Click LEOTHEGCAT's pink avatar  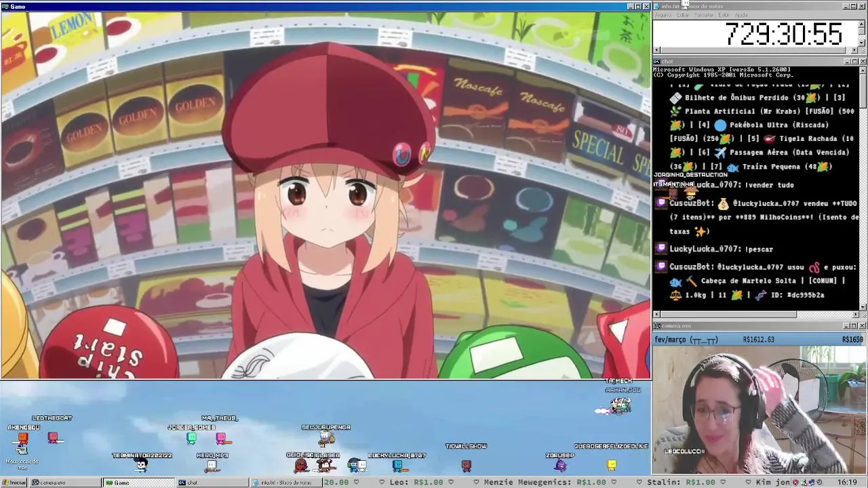(53, 438)
